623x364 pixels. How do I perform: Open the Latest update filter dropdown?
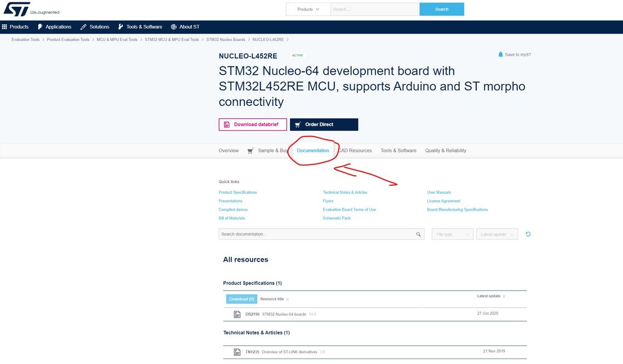pos(497,234)
